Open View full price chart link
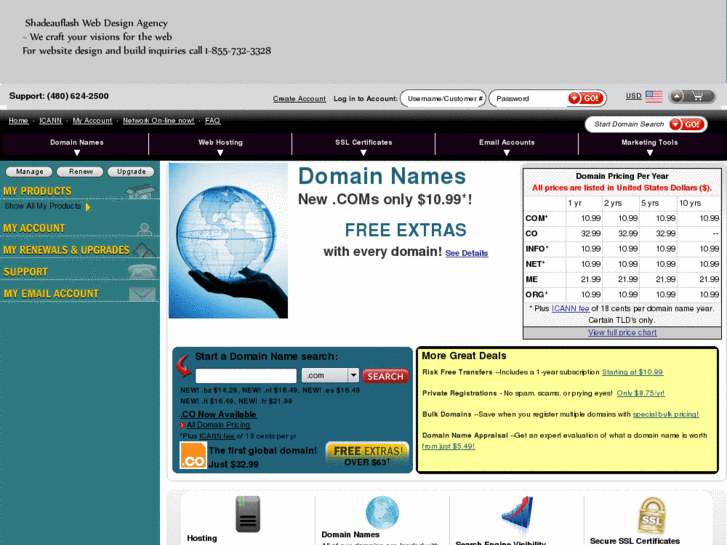This screenshot has width=727, height=545. coord(622,333)
